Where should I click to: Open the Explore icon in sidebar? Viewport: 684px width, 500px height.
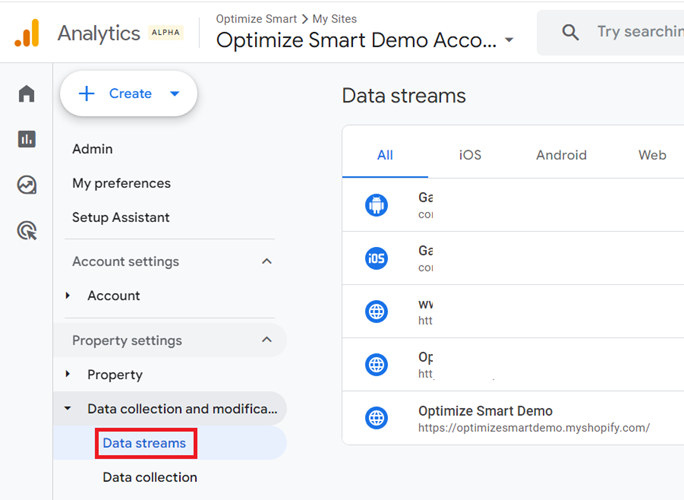[27, 185]
